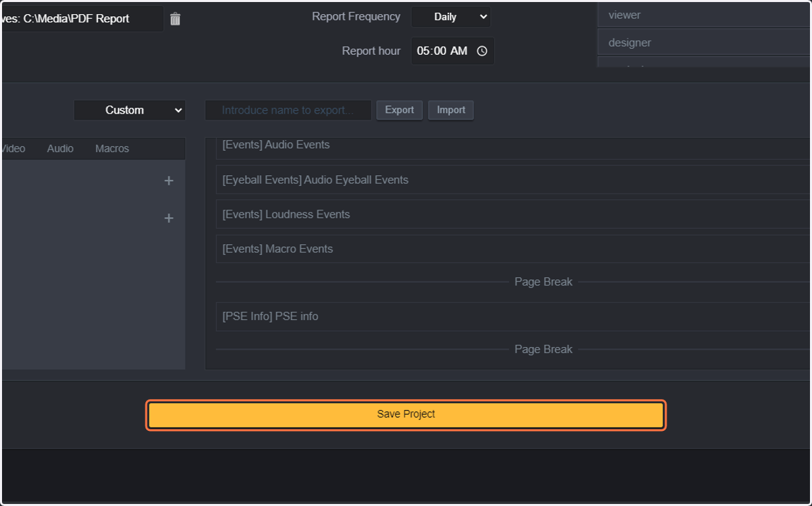Switch to the Audio tab
Image resolution: width=812 pixels, height=506 pixels.
click(60, 148)
